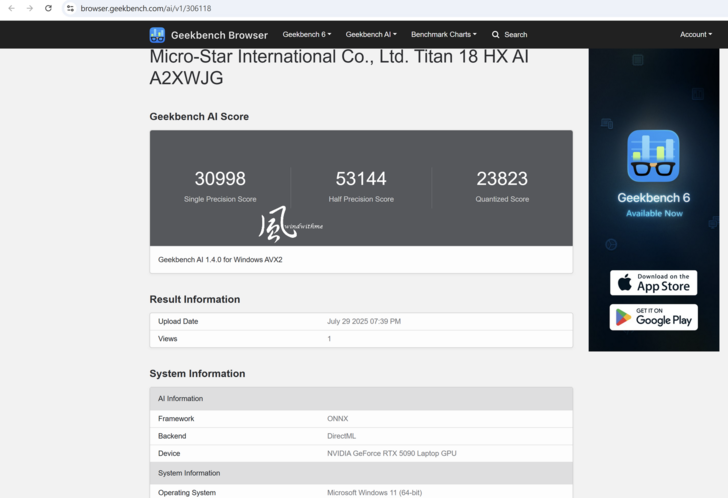Click the browser forward arrow
The image size is (728, 498).
[x=29, y=8]
